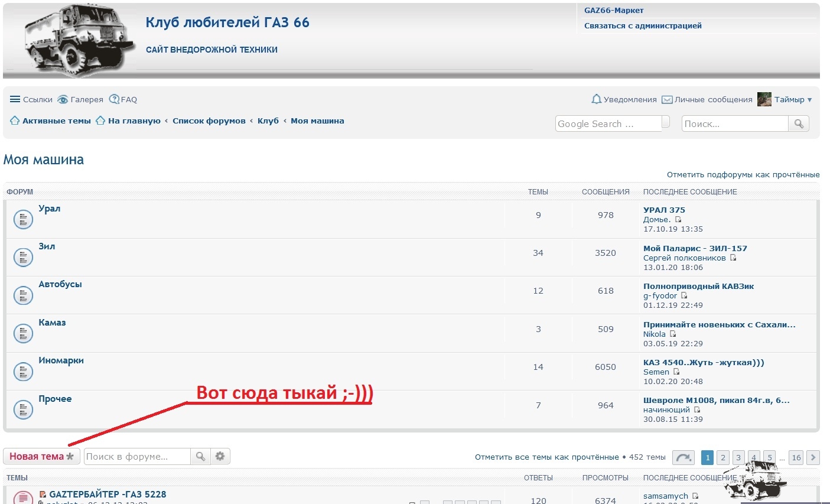The width and height of the screenshot is (830, 504).
Task: Go to Активные темы
Action: [x=50, y=121]
